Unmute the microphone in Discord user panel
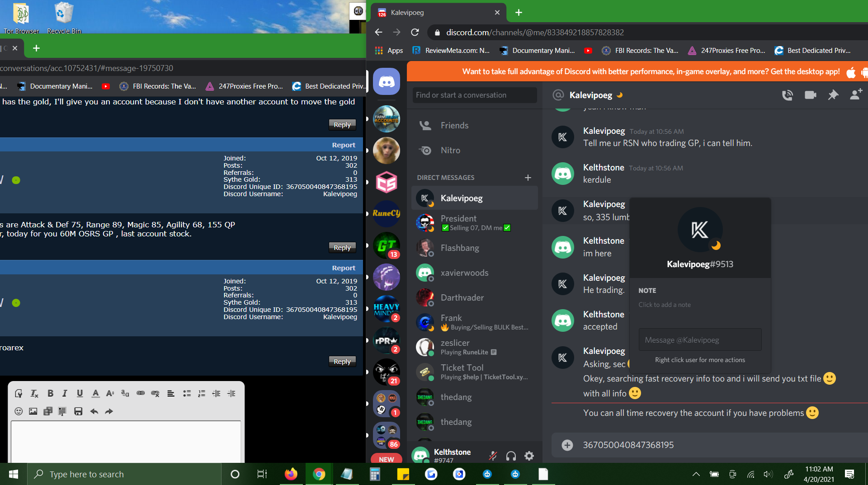868x485 pixels. pyautogui.click(x=493, y=456)
